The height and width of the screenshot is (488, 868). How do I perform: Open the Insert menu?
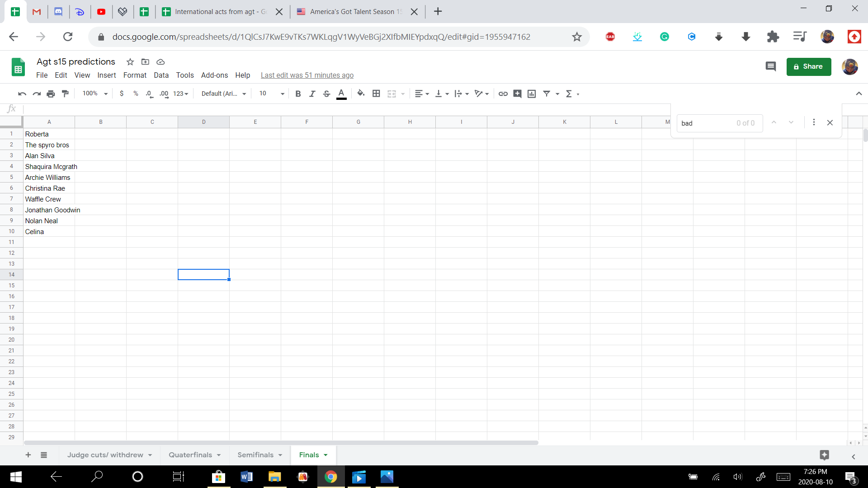(x=106, y=75)
